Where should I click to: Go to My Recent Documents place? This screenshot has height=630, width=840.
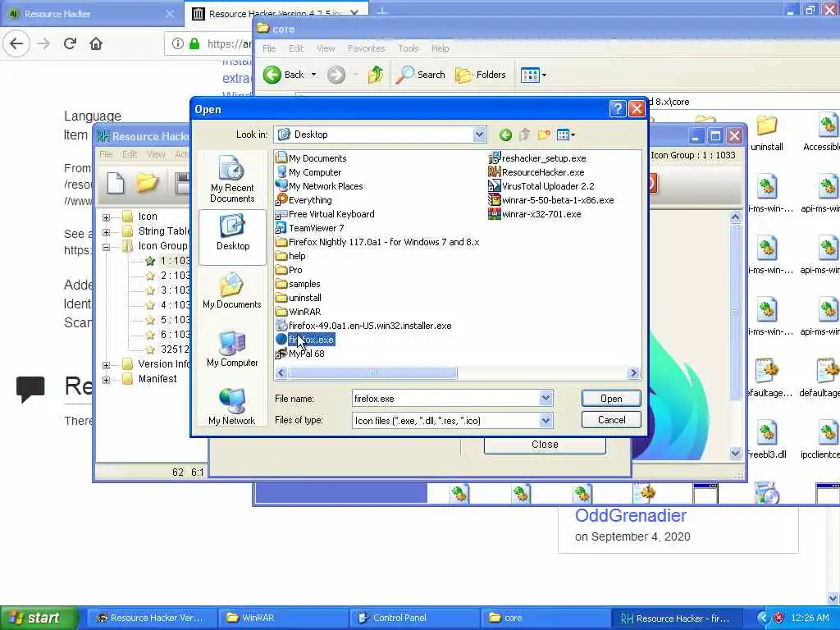(x=232, y=179)
